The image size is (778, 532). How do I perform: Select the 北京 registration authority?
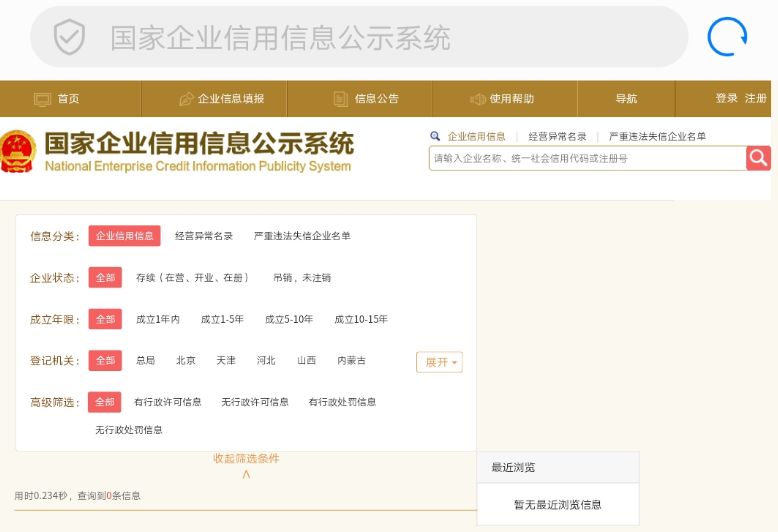(x=186, y=360)
